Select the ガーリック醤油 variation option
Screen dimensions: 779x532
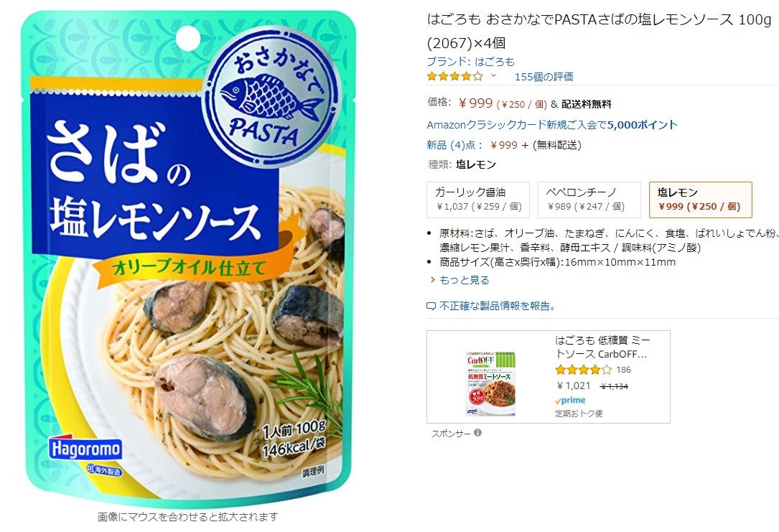[x=478, y=200]
